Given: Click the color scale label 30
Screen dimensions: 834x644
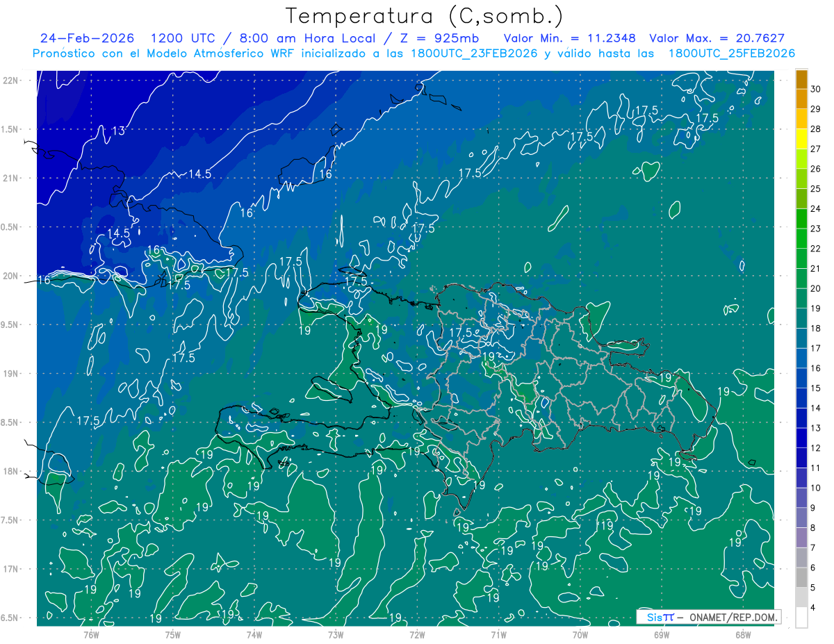Looking at the screenshot, I should coord(816,88).
